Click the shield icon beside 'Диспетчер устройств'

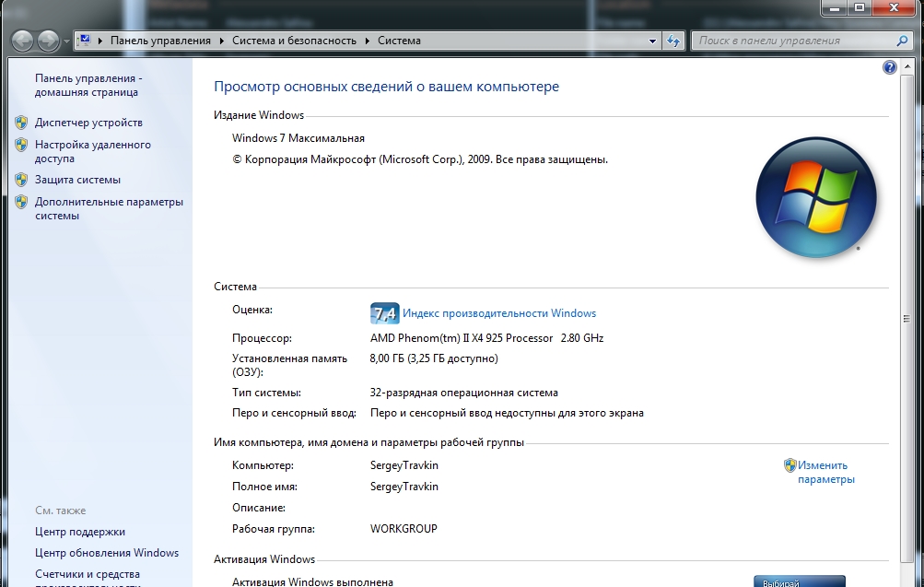point(21,123)
